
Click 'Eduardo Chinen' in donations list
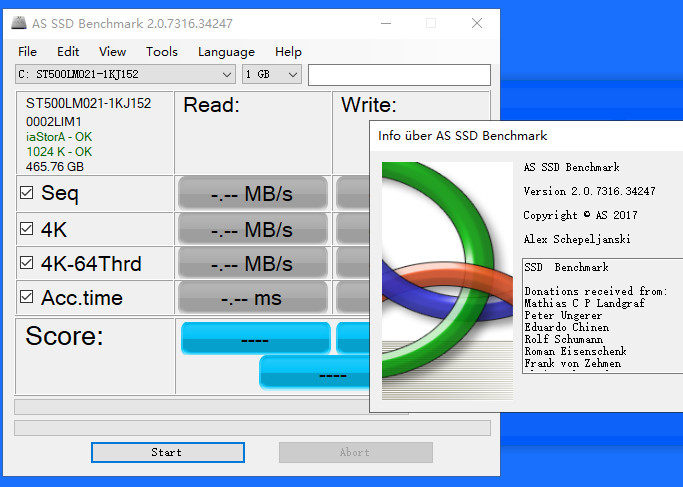tap(567, 327)
